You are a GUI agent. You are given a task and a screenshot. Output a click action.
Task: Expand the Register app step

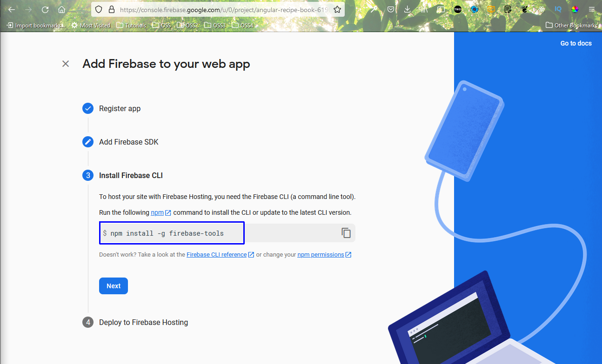[x=120, y=108]
